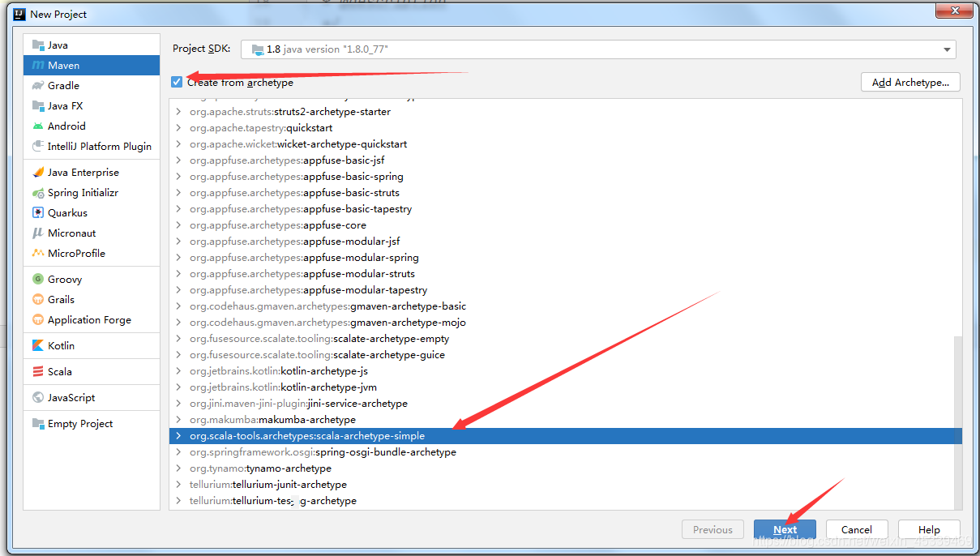
Task: Click the Next button
Action: [x=785, y=529]
